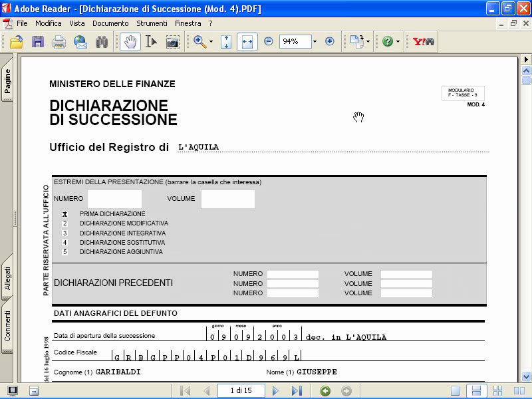This screenshot has width=532, height=399.
Task: Open the Modifica menu
Action: point(49,23)
